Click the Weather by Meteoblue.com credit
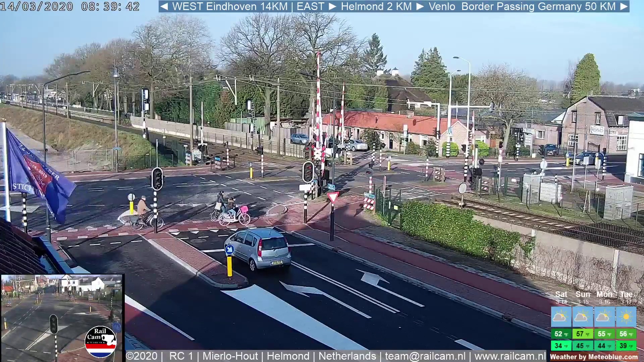Viewport: 644px width, 362px height. (594, 357)
